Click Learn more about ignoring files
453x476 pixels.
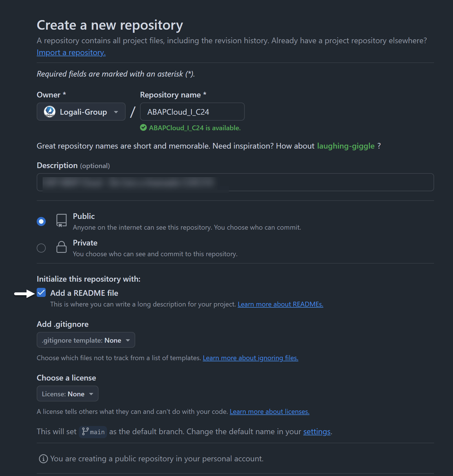(250, 358)
